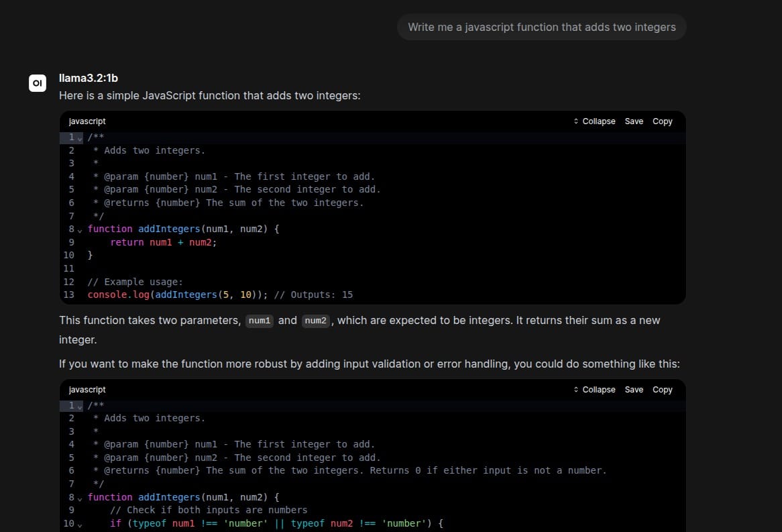
Task: Fold line 1 comment in first code block
Action: [x=80, y=138]
